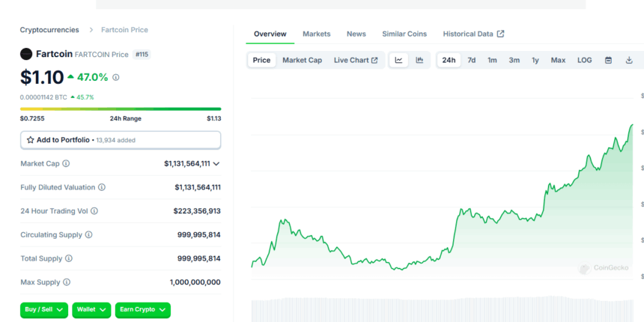Open the Wallet dropdown

coord(91,310)
